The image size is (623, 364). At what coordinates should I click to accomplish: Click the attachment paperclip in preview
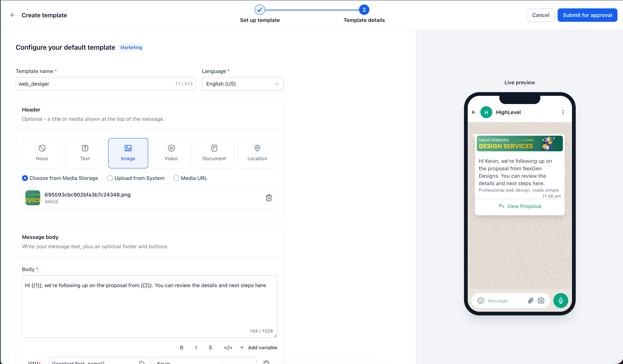[x=530, y=301]
